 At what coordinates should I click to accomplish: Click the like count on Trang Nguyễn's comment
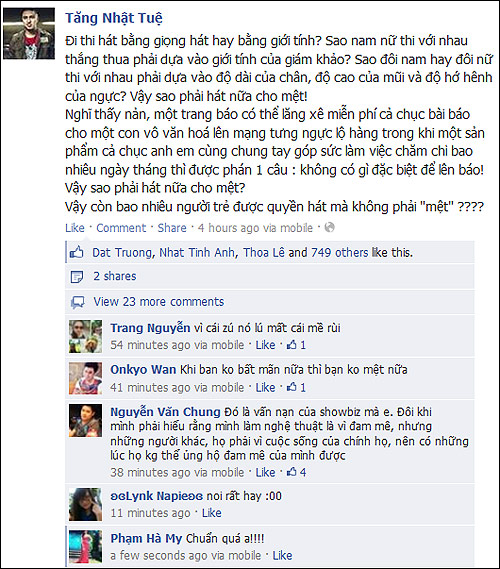296,345
